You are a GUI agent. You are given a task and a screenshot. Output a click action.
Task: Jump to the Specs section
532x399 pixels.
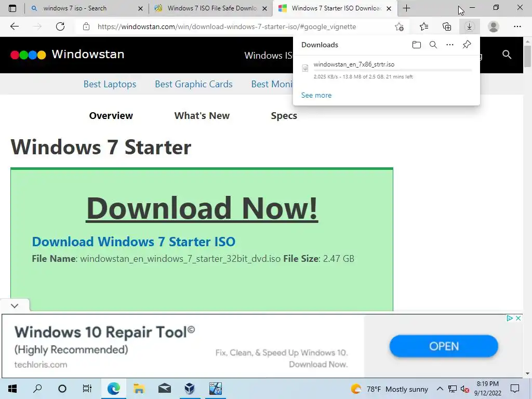coord(284,116)
